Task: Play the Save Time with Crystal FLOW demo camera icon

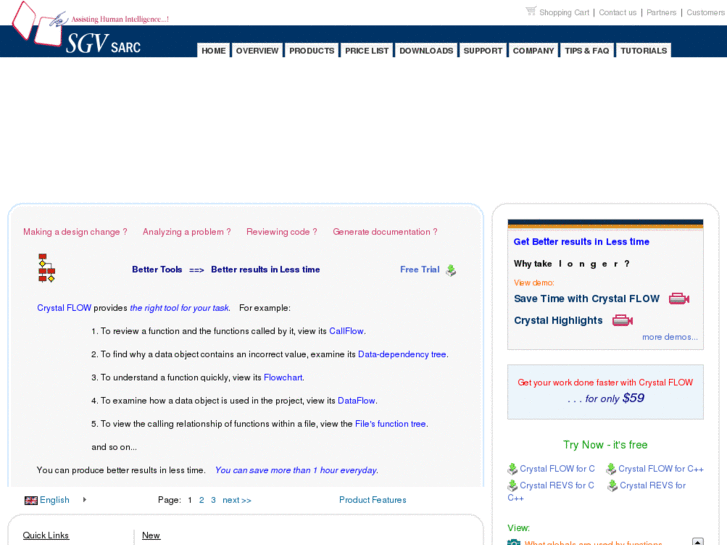Action: coord(679,299)
